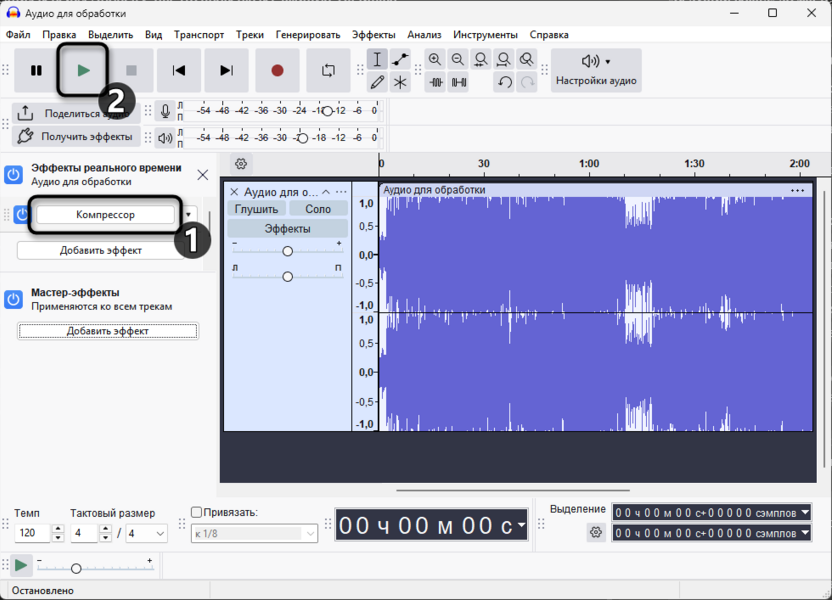Open the Анализ menu
This screenshot has height=600, width=832.
click(x=424, y=34)
